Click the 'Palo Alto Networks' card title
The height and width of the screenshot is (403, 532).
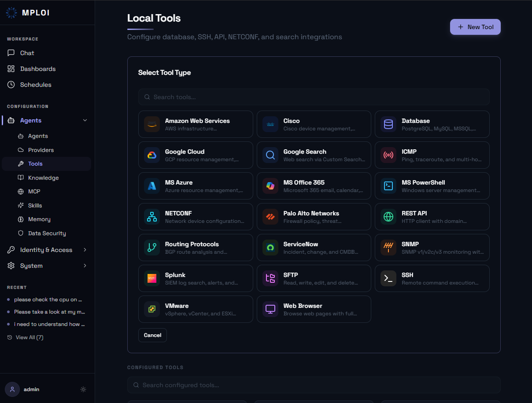pyautogui.click(x=311, y=213)
